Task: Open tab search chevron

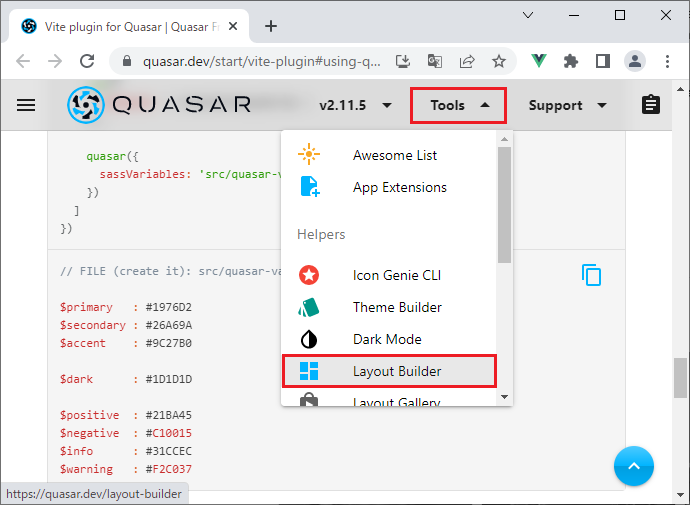Action: coord(528,15)
